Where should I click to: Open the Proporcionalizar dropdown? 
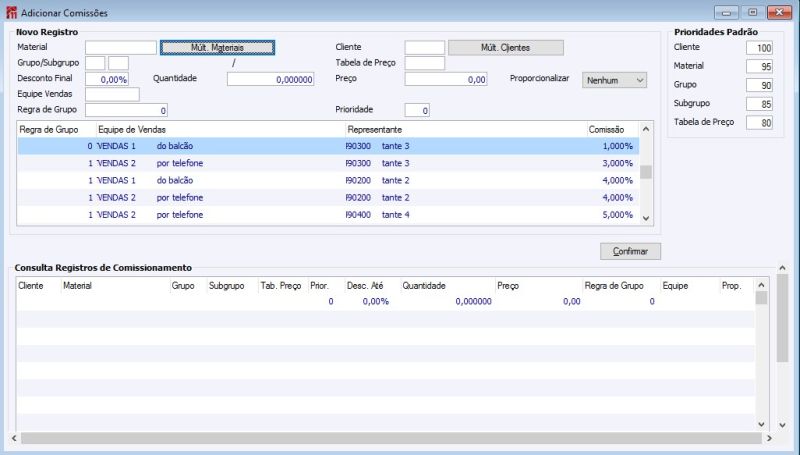[x=615, y=79]
